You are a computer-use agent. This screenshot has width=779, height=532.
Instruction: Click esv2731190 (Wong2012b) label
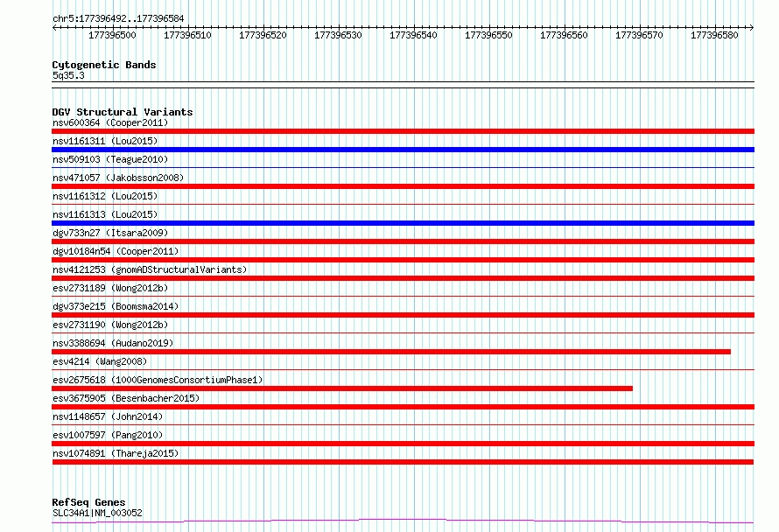[x=110, y=325]
